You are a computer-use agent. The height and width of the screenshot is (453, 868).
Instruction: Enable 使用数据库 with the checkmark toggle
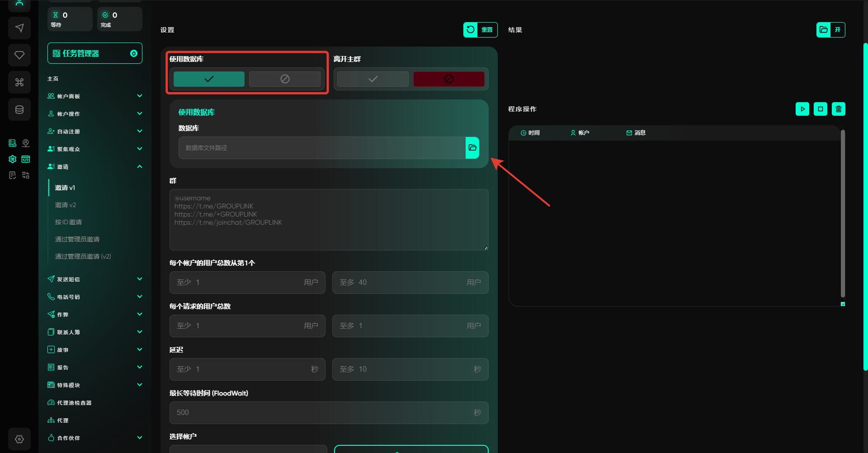(209, 79)
